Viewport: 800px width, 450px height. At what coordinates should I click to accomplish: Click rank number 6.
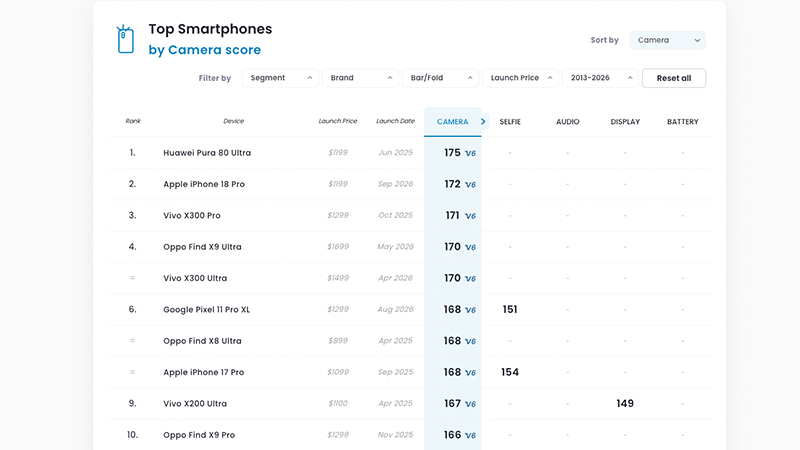point(133,310)
